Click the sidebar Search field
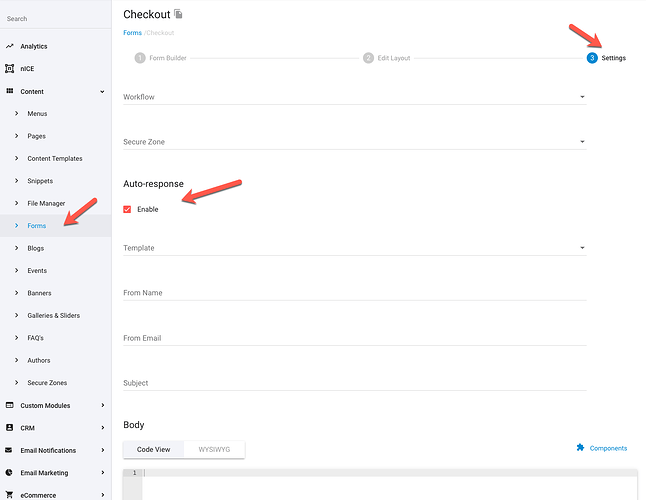This screenshot has width=646, height=500. point(56,19)
